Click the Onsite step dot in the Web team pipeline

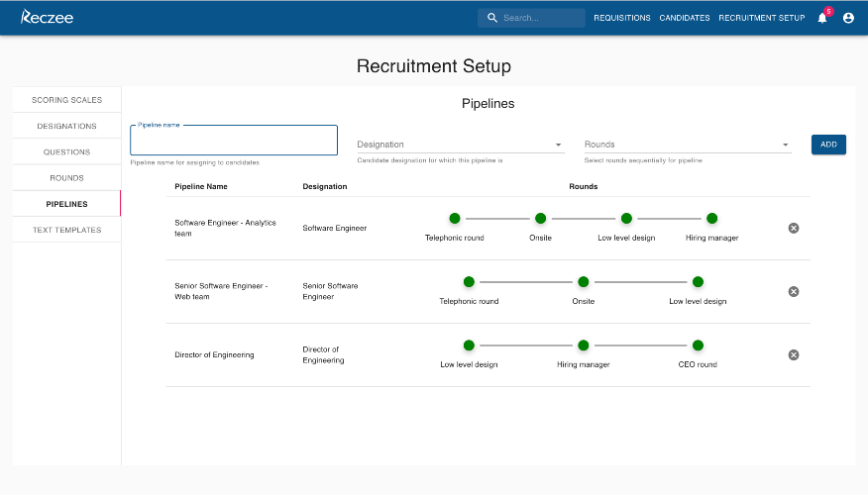(x=583, y=282)
